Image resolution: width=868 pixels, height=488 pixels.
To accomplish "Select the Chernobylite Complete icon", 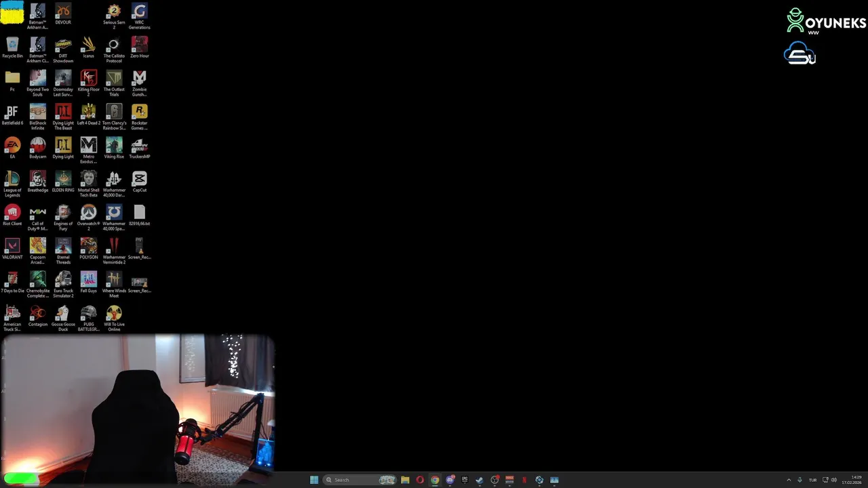I will 37,285.
